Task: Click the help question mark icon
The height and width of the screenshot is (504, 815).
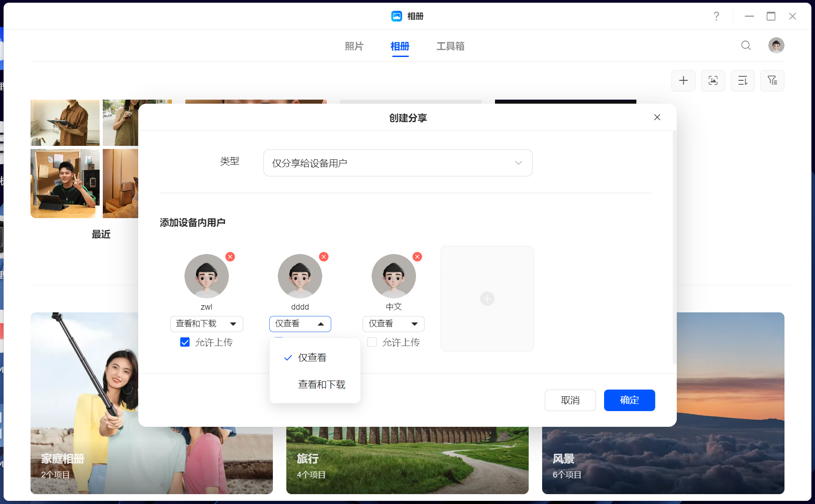Action: pyautogui.click(x=716, y=16)
